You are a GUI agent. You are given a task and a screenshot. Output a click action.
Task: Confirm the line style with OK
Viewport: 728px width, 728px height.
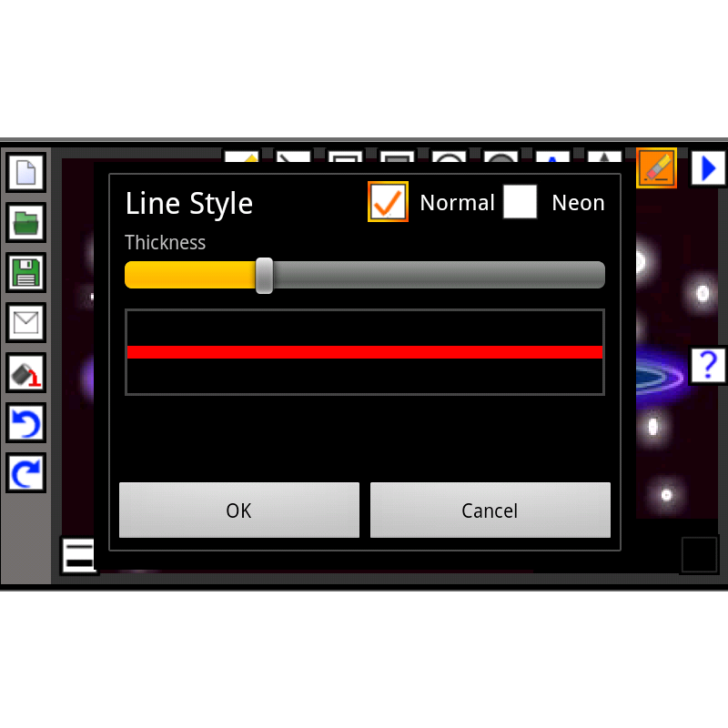tap(239, 511)
